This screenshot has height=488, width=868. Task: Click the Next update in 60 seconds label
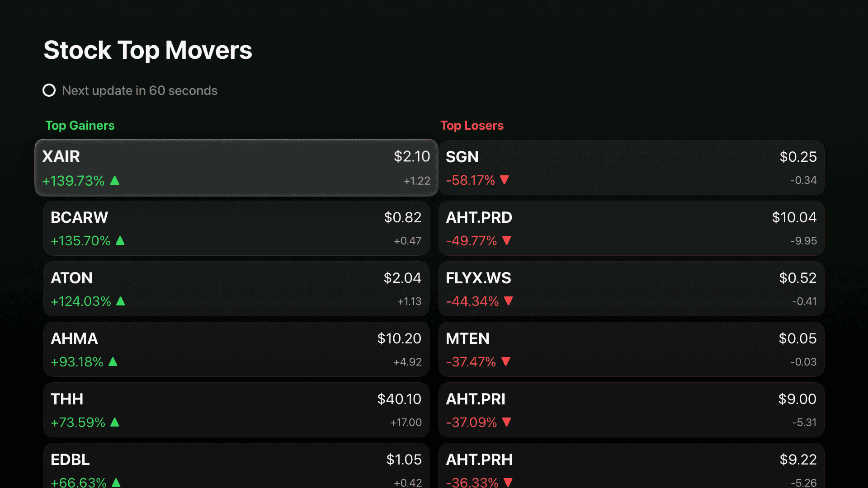tap(139, 90)
